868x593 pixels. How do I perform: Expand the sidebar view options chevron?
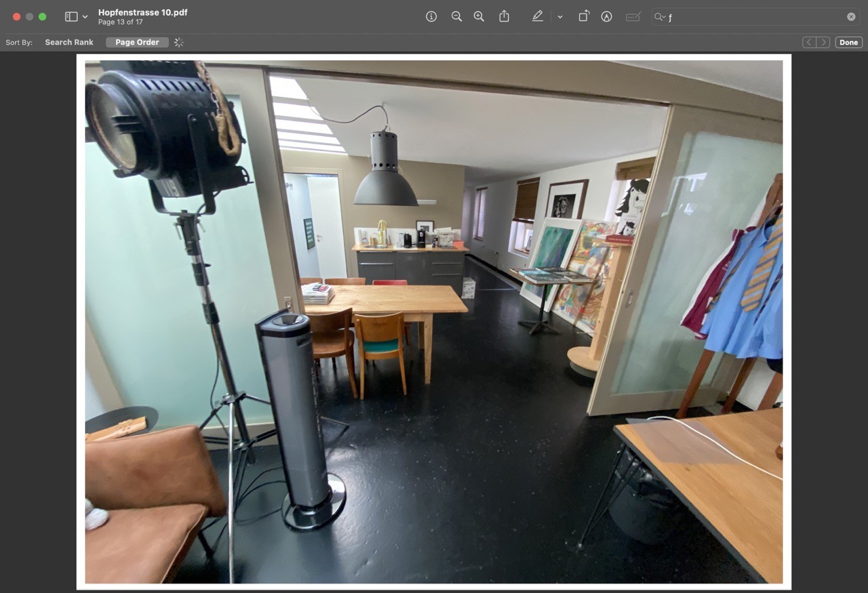point(85,16)
